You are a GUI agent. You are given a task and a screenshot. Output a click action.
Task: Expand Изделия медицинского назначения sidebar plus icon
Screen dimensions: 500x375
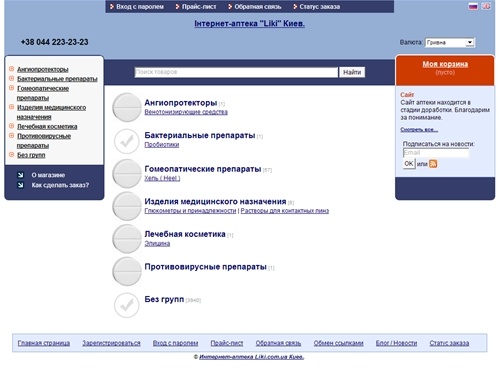pyautogui.click(x=11, y=107)
